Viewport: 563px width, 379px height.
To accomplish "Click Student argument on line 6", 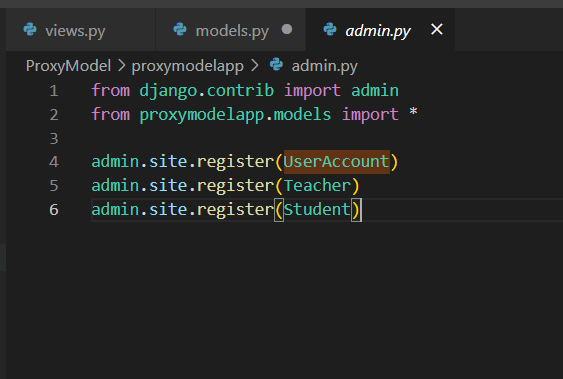I will [x=317, y=209].
